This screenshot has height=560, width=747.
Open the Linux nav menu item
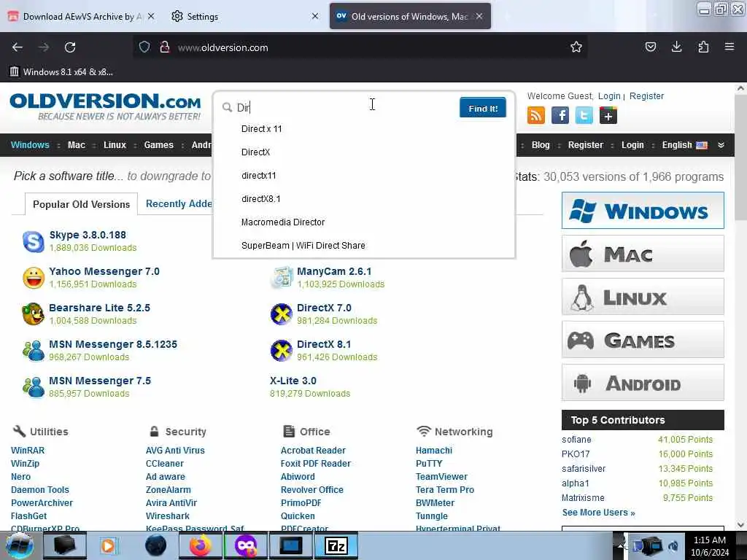coord(115,145)
